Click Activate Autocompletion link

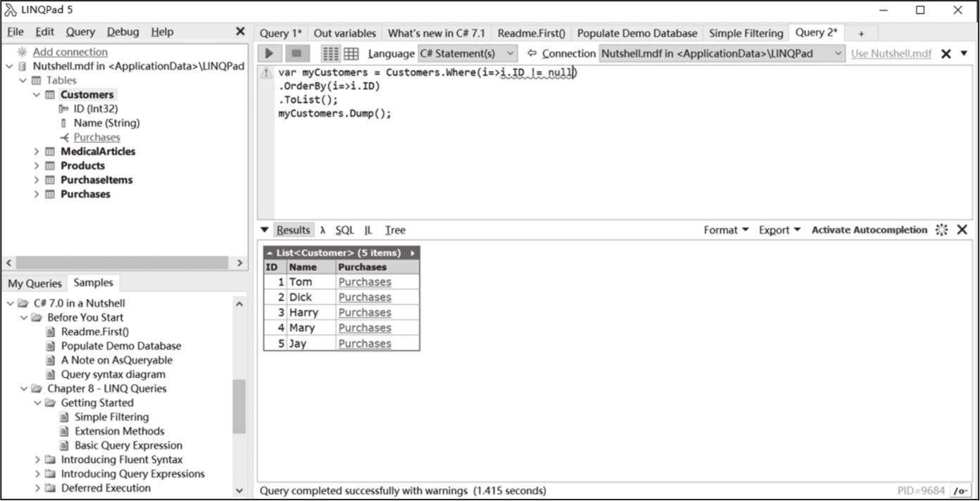click(869, 230)
